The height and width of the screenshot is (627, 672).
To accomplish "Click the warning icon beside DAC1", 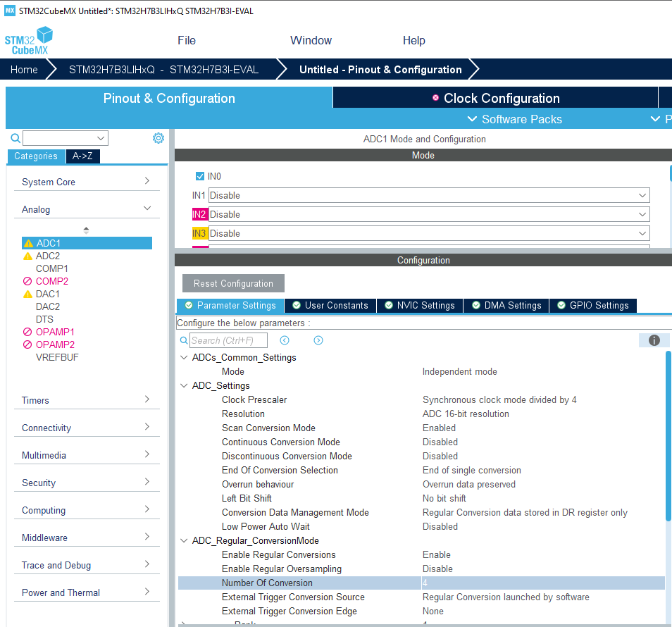I will point(28,294).
